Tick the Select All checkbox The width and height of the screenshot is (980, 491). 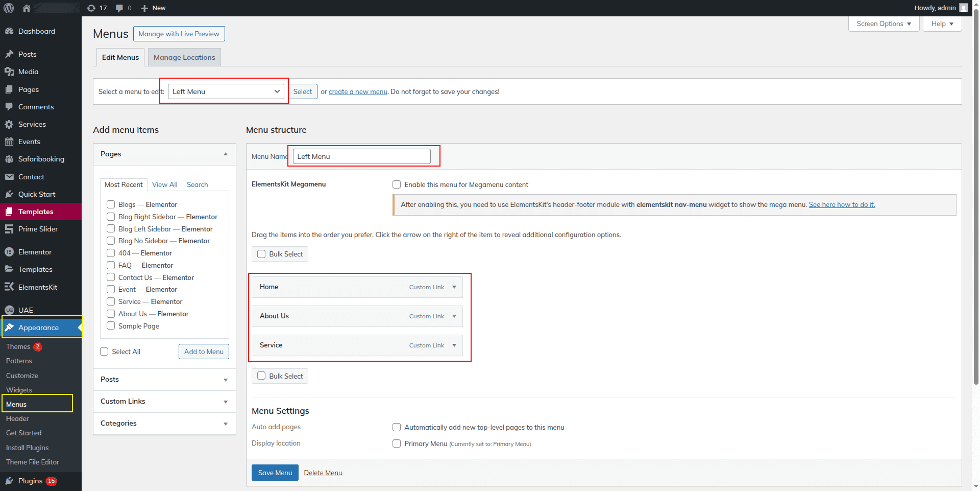[105, 352]
